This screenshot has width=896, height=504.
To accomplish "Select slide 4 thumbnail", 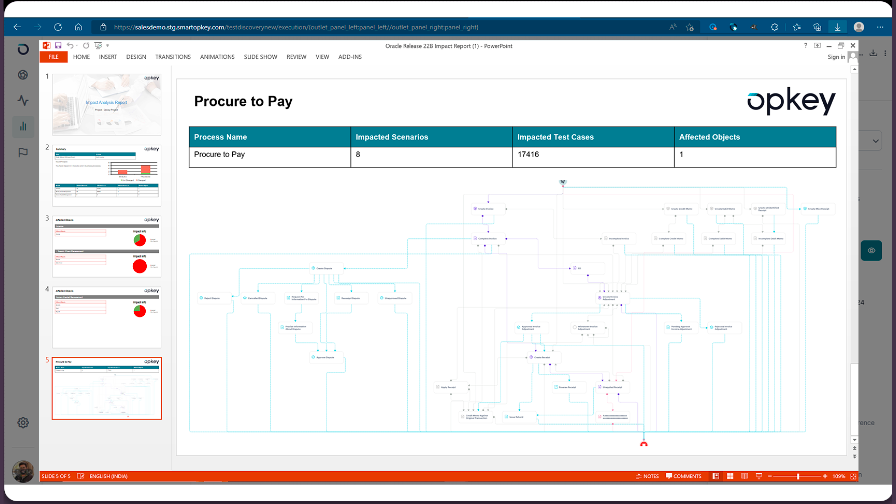I will tap(107, 317).
